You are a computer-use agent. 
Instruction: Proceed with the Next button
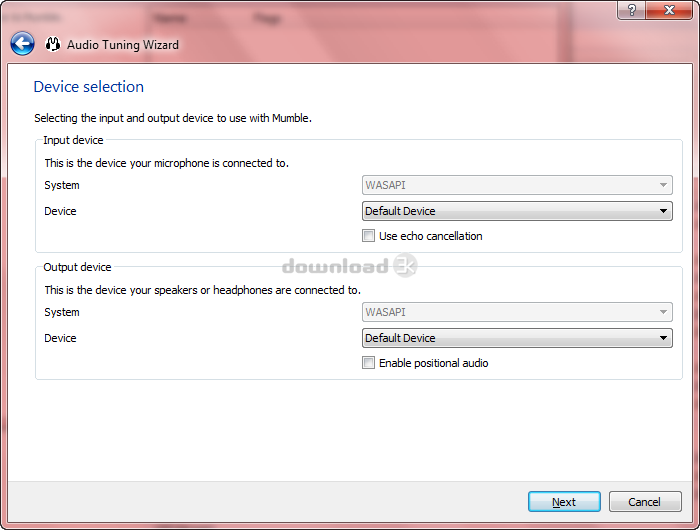pos(564,502)
